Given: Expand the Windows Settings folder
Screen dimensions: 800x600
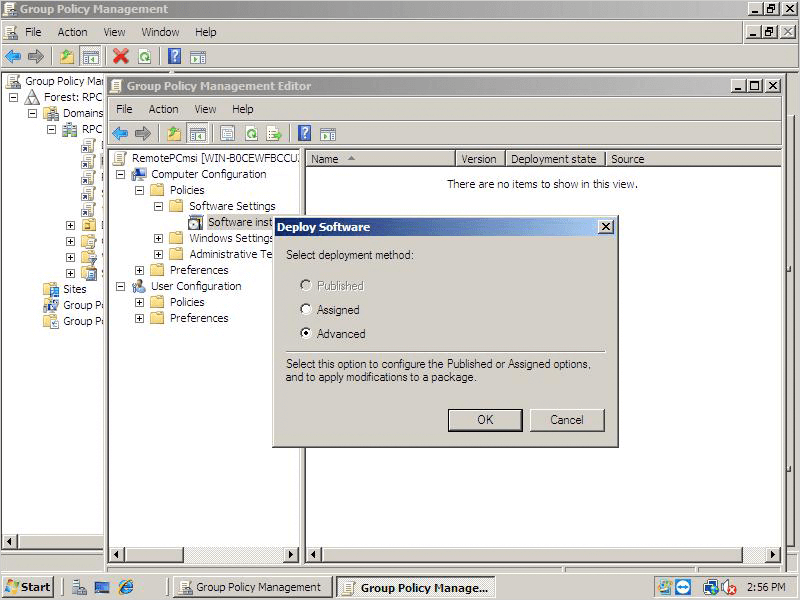Looking at the screenshot, I should pyautogui.click(x=158, y=238).
